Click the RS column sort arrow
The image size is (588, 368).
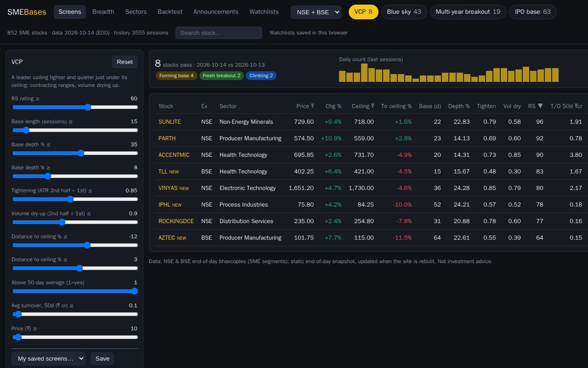click(x=540, y=106)
